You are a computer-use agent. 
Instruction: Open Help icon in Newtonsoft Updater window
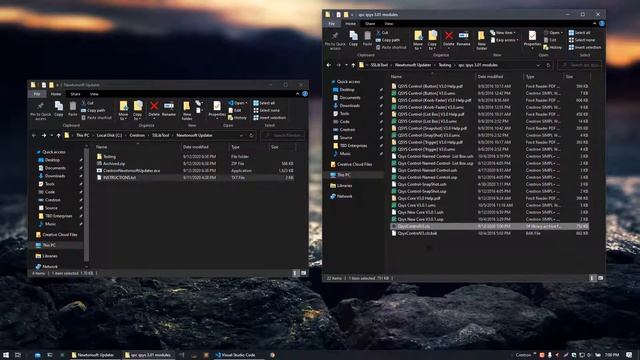coord(305,94)
